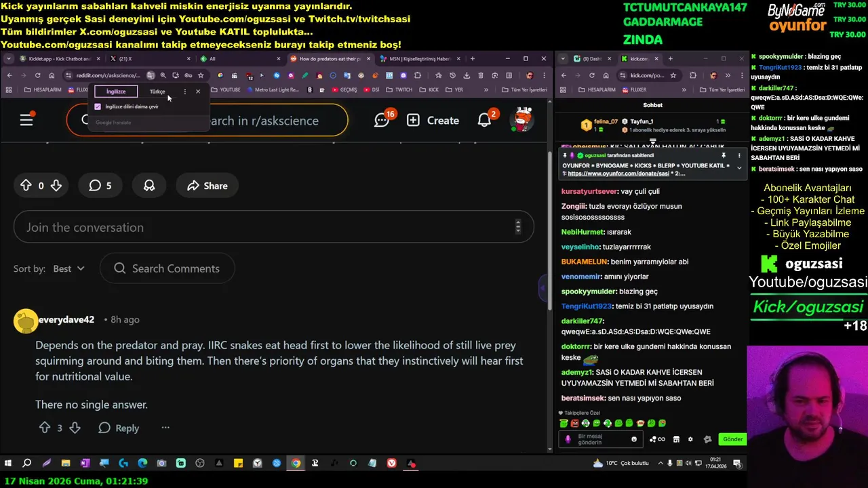This screenshot has height=488, width=868.
Task: Open everydave42's profile
Action: 66,319
